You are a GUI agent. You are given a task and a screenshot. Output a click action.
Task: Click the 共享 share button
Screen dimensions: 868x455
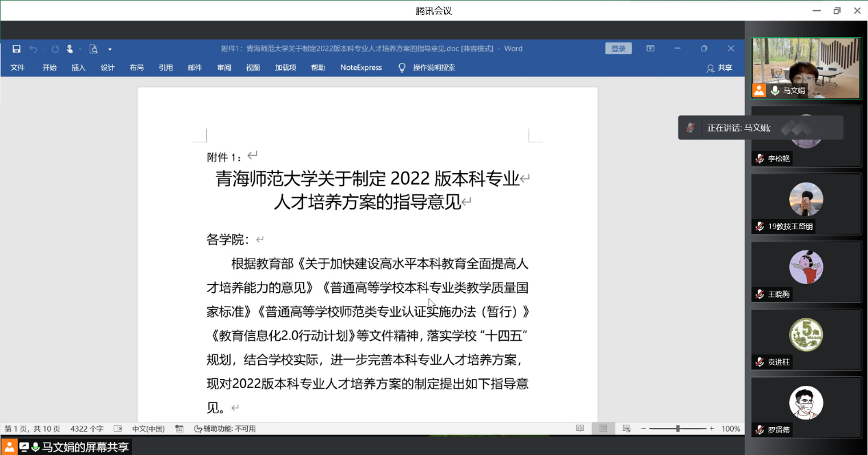(x=719, y=68)
